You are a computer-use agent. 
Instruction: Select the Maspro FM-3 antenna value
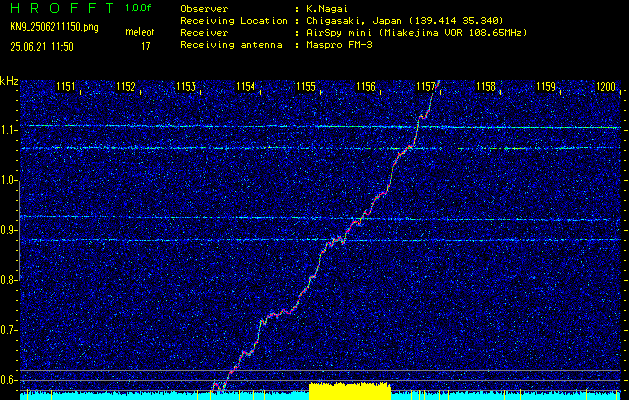[x=338, y=45]
